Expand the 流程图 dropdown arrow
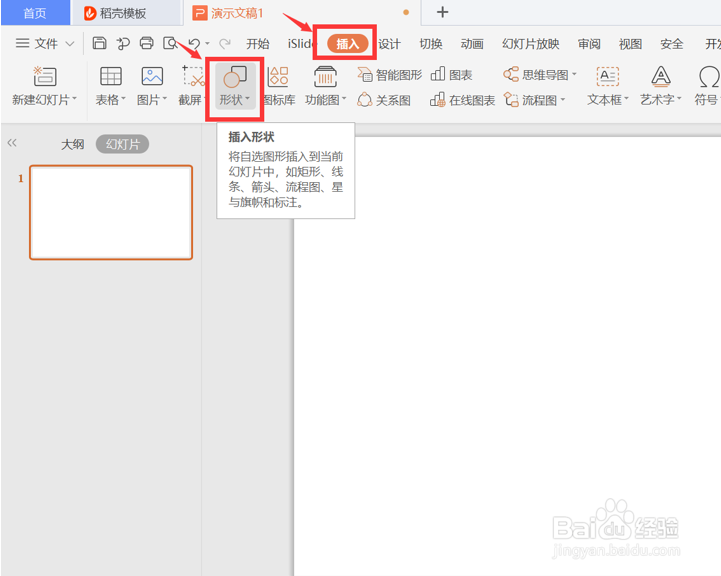Image resolution: width=721 pixels, height=576 pixels. pos(563,99)
